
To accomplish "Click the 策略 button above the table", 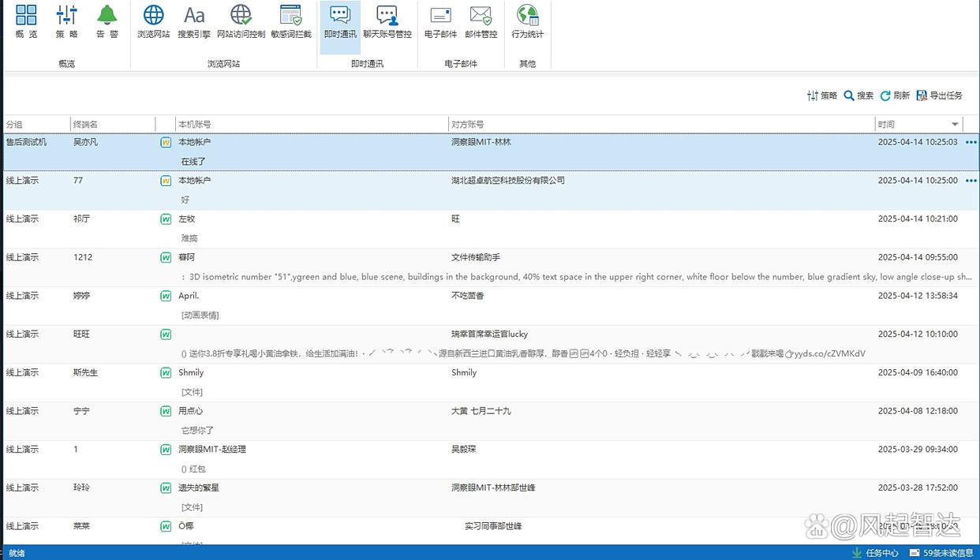I will [821, 95].
